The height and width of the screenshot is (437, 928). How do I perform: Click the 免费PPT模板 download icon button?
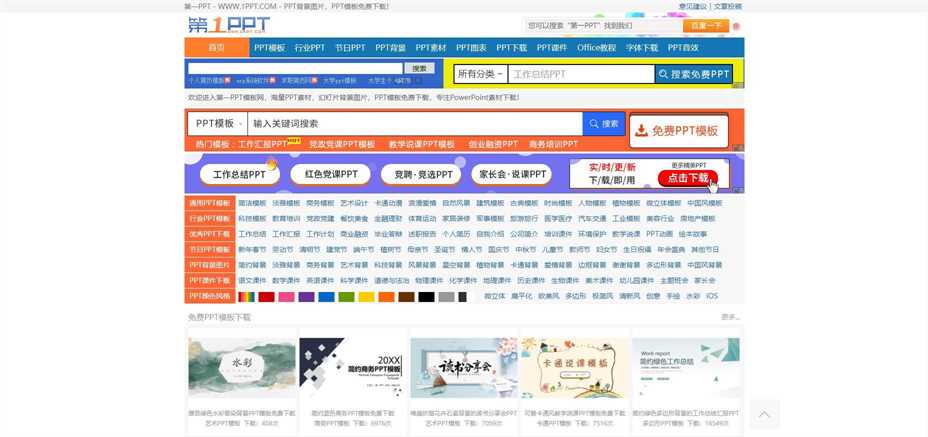pos(678,131)
